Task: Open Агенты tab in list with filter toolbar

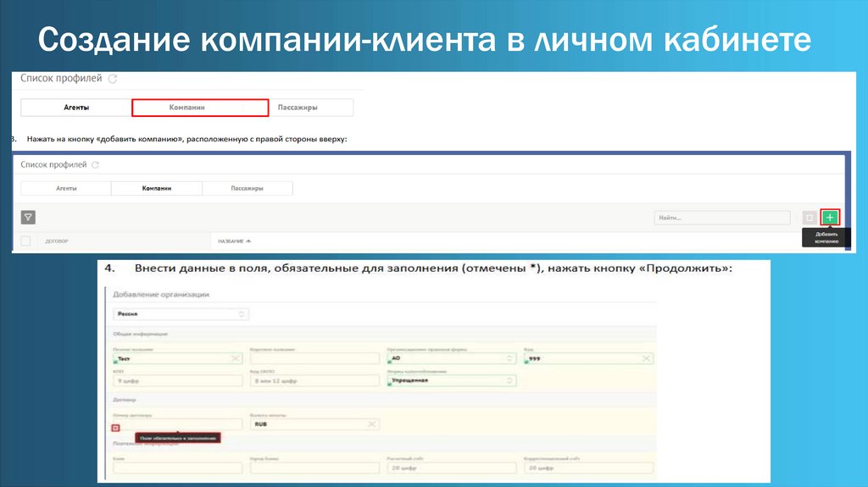Action: point(66,188)
